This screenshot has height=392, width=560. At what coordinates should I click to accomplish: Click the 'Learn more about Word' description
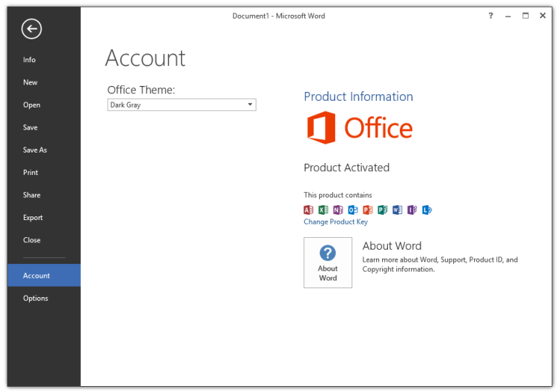(x=440, y=265)
